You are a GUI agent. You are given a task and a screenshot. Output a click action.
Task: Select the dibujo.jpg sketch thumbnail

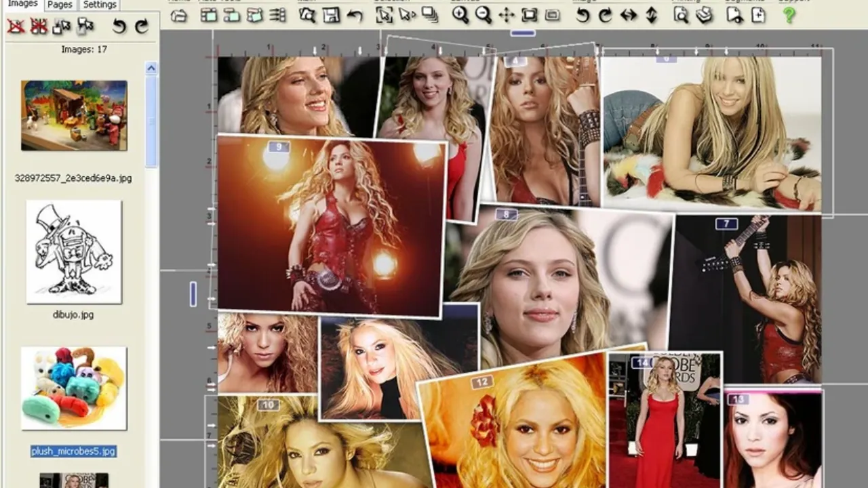click(74, 251)
